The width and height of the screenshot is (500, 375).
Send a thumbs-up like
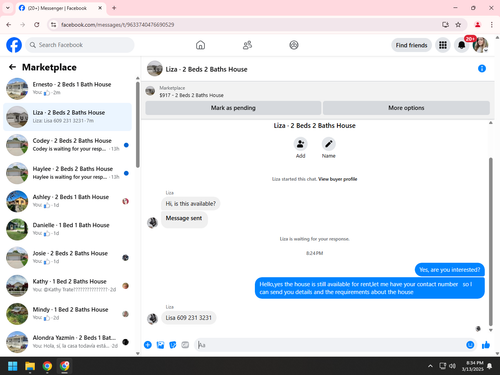[486, 345]
